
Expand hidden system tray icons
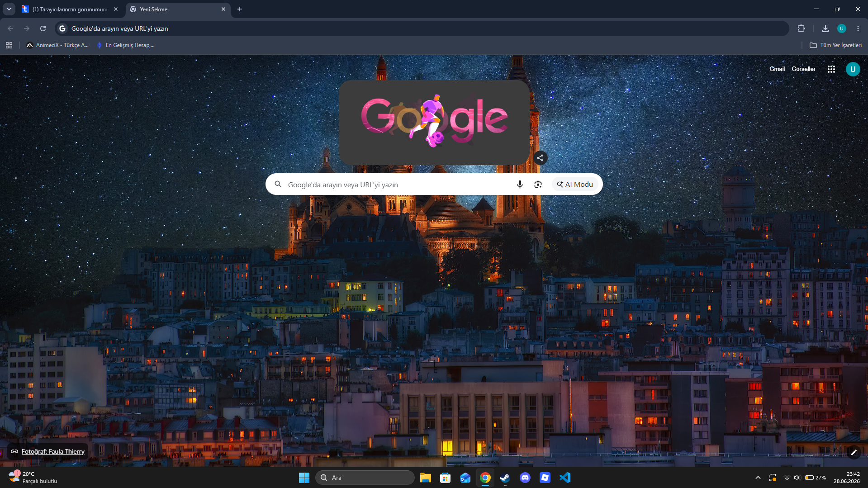pyautogui.click(x=758, y=478)
